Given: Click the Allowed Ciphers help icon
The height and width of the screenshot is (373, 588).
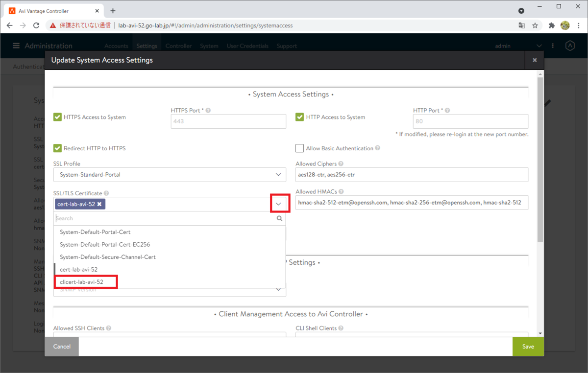Looking at the screenshot, I should pos(341,164).
